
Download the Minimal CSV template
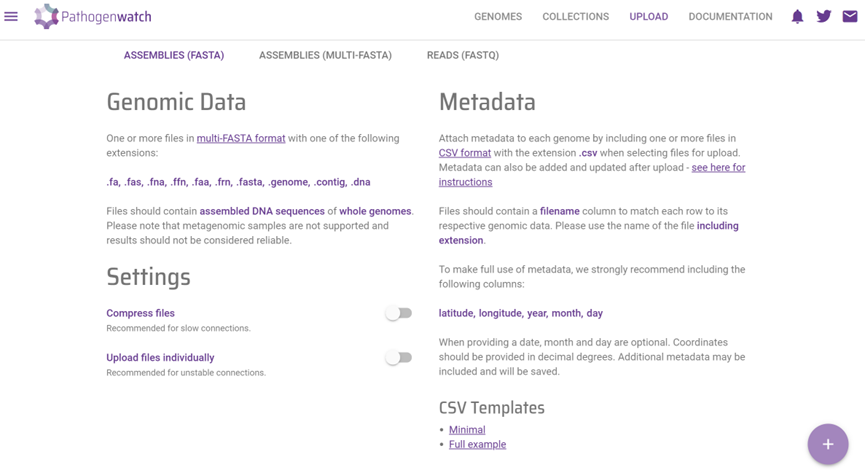tap(467, 430)
